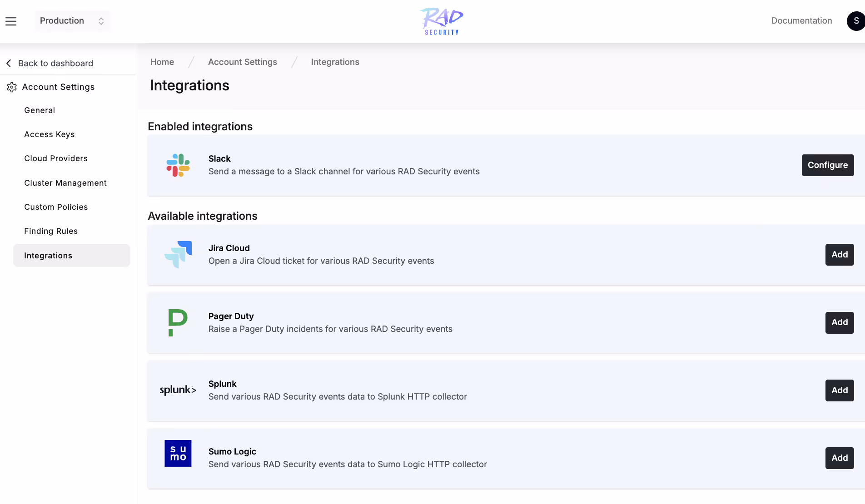Click the Account Settings sidebar heading
The width and height of the screenshot is (865, 504).
click(58, 87)
